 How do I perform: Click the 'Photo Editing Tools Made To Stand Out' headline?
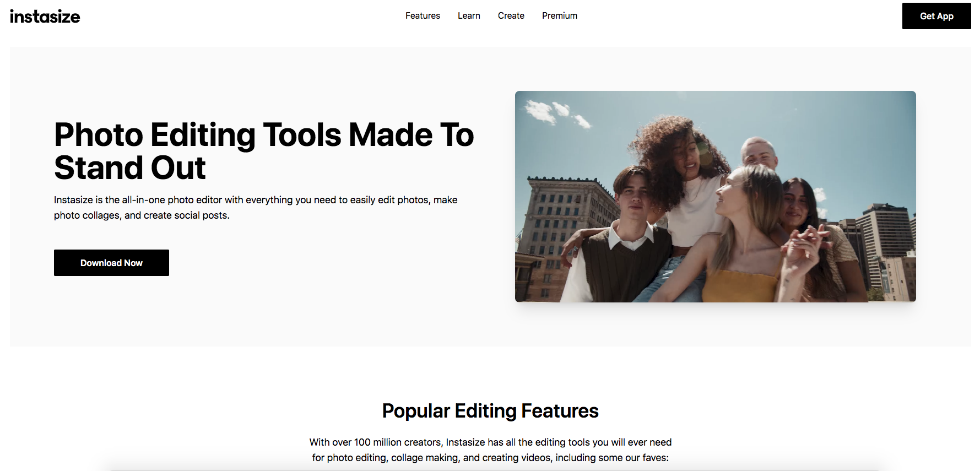tap(263, 151)
